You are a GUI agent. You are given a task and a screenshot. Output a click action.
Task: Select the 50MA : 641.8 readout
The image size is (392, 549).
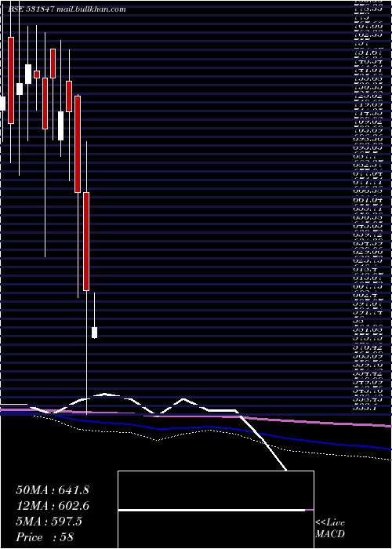tap(53, 490)
